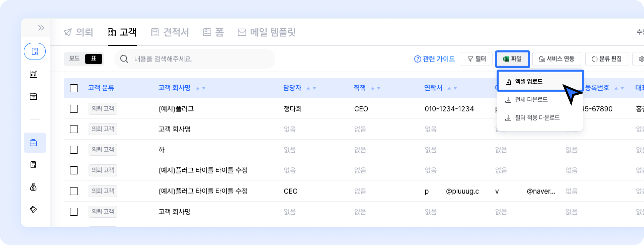The height and width of the screenshot is (245, 644).
Task: Open the chart analytics sidebar icon
Action: [x=33, y=74]
